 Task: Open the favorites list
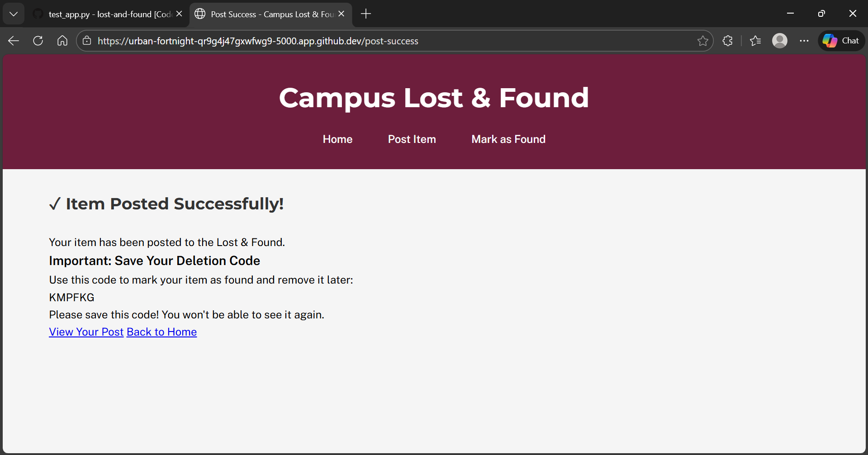pos(755,41)
